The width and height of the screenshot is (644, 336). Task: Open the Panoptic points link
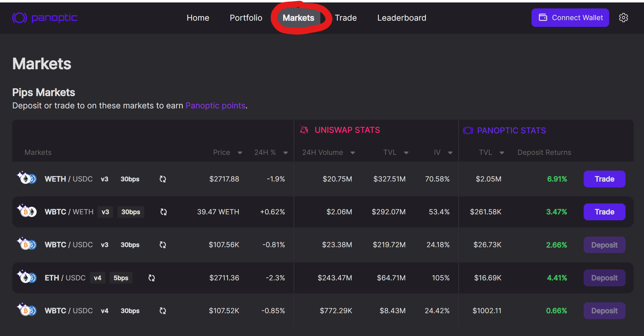(x=215, y=106)
